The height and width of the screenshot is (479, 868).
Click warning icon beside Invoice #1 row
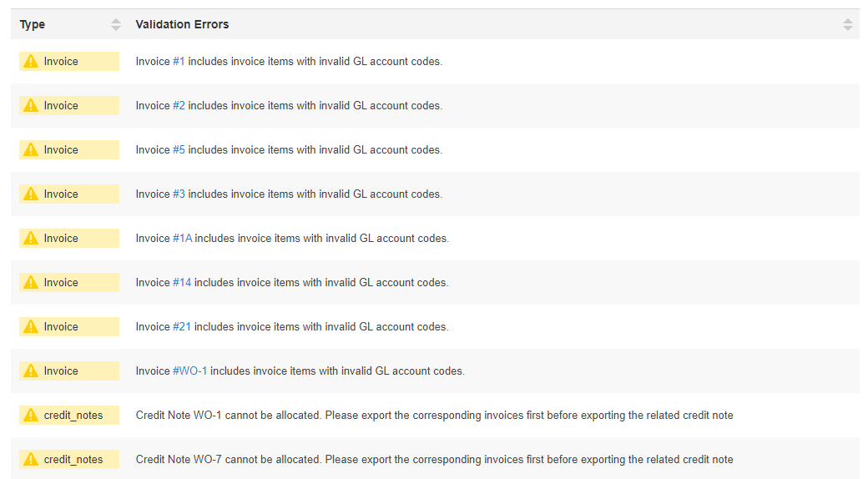[31, 61]
